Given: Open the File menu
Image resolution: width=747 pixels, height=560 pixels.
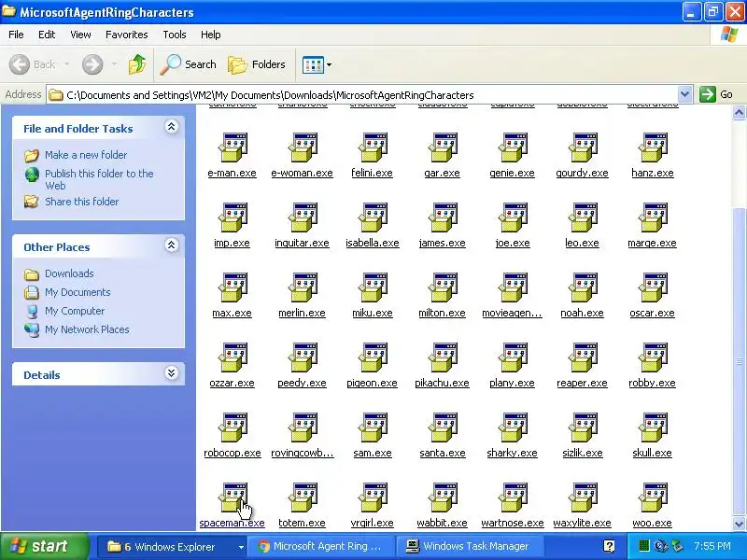Looking at the screenshot, I should 16,35.
